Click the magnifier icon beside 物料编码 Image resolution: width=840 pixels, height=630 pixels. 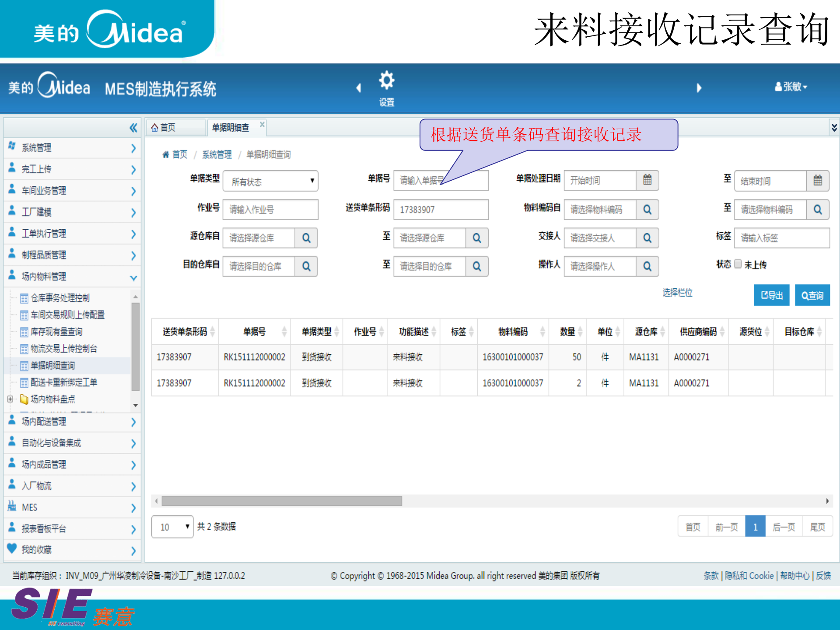pos(647,210)
